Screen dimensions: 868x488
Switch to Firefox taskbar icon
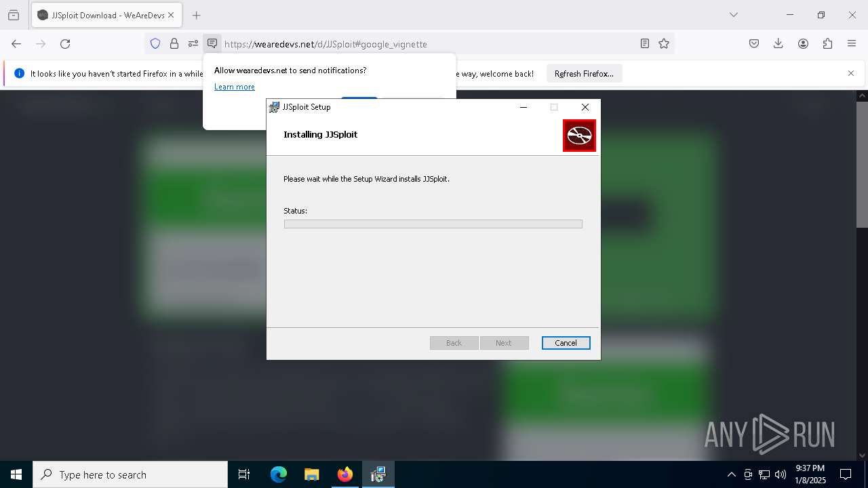(345, 474)
